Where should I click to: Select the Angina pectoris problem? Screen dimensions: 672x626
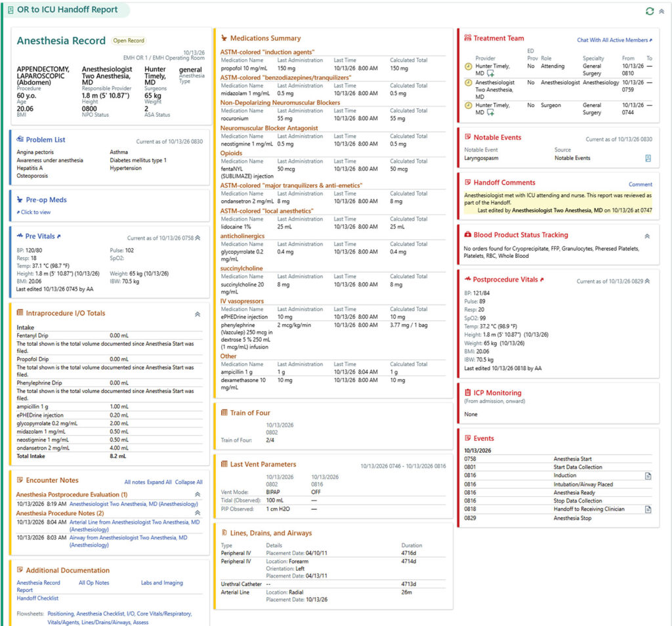point(35,152)
